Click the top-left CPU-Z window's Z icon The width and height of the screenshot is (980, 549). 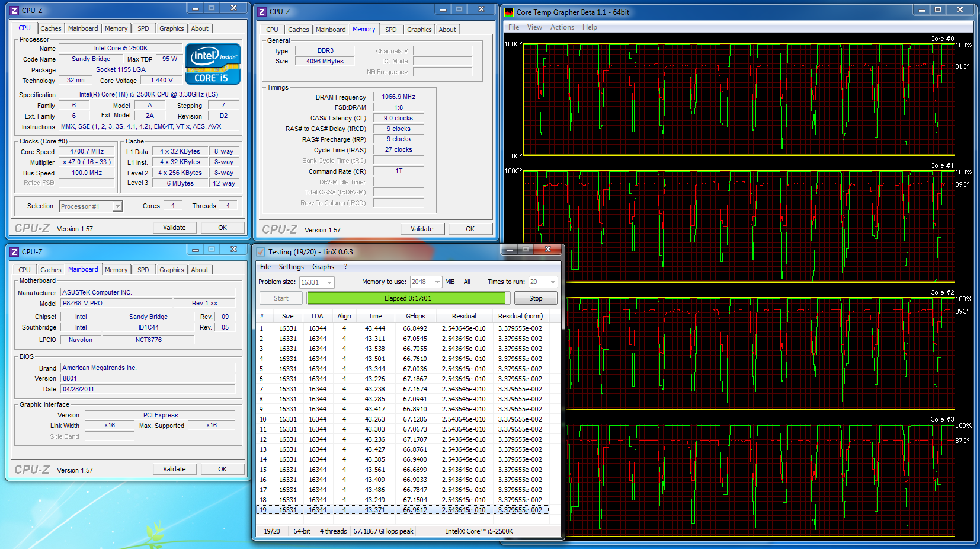pyautogui.click(x=15, y=10)
